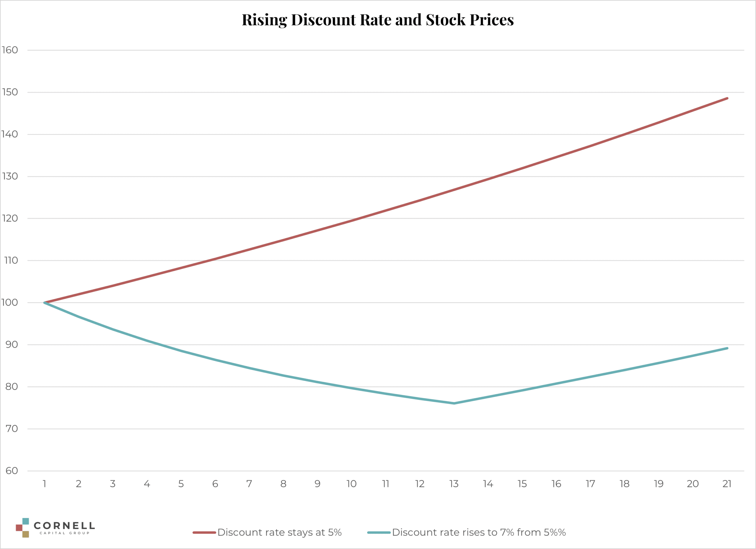756x549 pixels.
Task: Click the teal line's endpoint at period 21
Action: 727,348
